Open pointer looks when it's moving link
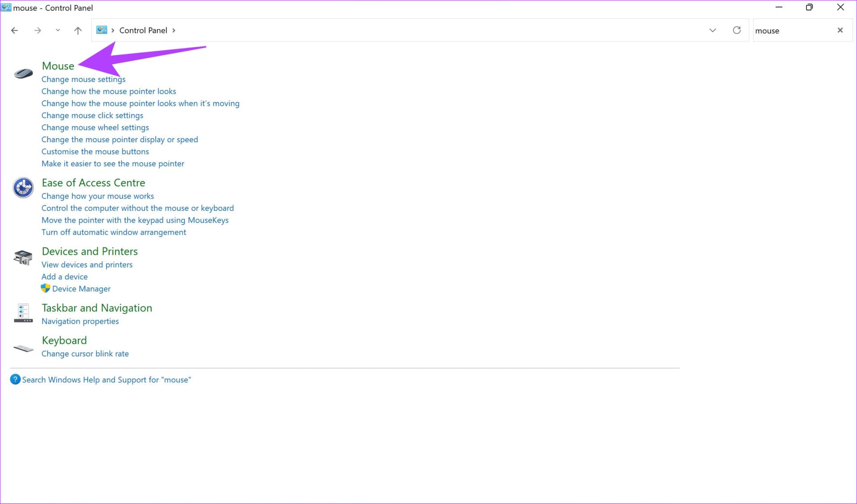The width and height of the screenshot is (857, 504). 141,103
